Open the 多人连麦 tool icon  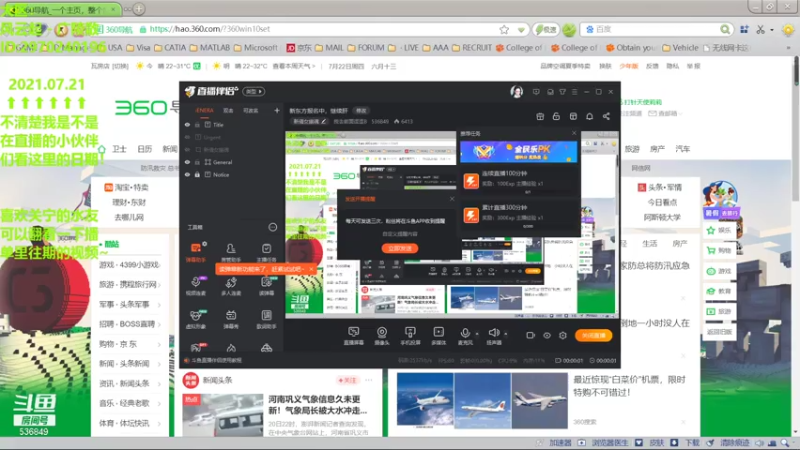click(x=231, y=286)
